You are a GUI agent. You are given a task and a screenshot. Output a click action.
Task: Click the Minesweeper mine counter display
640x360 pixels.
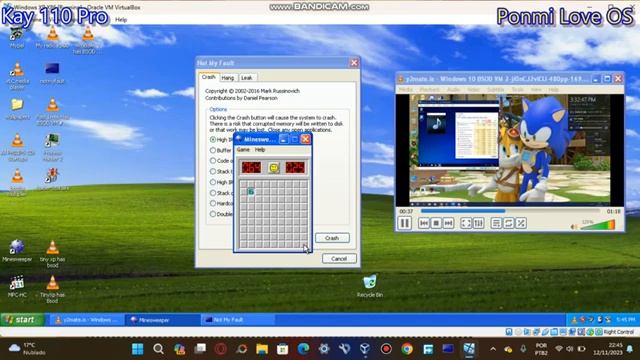point(251,167)
